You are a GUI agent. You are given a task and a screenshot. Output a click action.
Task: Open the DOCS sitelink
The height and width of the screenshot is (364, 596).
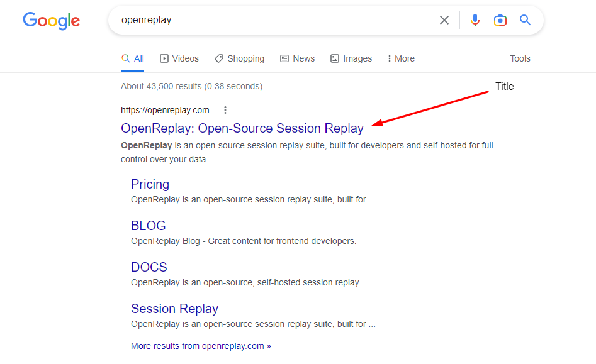pos(149,267)
